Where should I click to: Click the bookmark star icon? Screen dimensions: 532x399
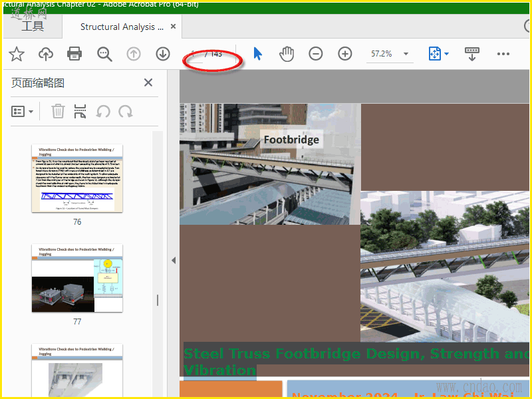pyautogui.click(x=17, y=54)
